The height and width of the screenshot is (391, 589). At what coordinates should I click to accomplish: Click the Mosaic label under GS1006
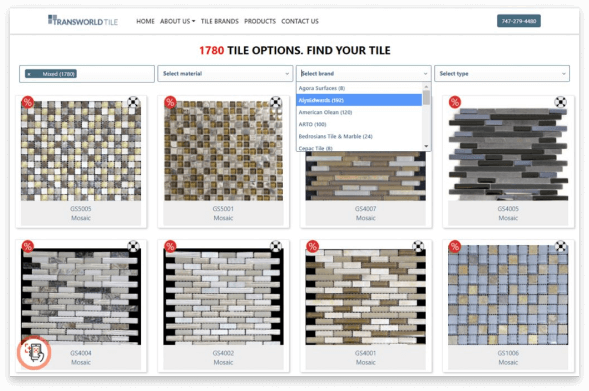pos(508,362)
